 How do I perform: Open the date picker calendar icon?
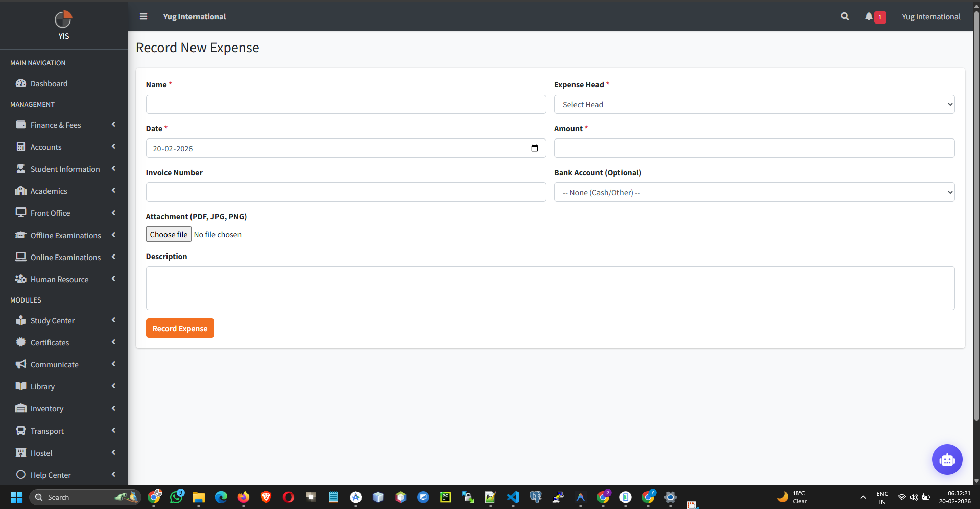click(x=534, y=148)
